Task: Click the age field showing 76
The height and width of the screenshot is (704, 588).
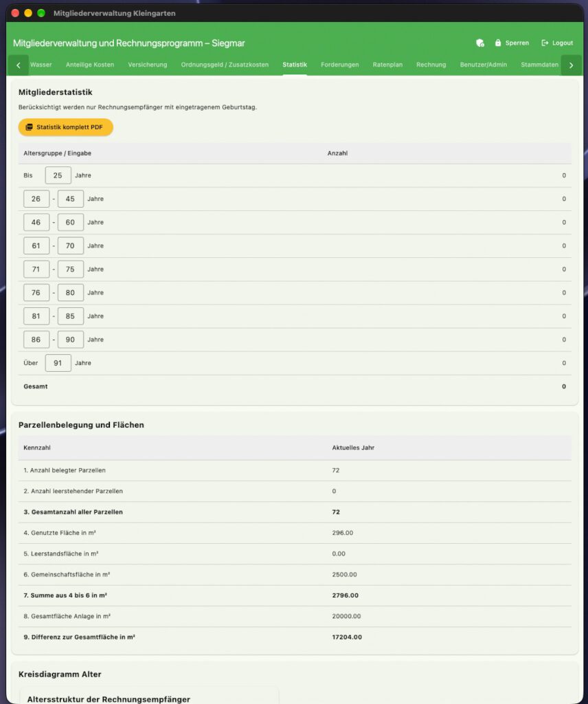Action: 36,293
